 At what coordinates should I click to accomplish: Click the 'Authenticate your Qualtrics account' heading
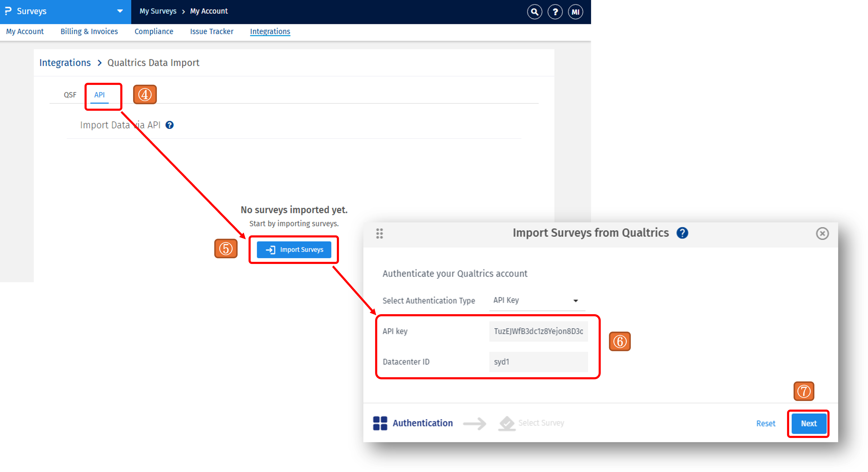[x=455, y=273]
